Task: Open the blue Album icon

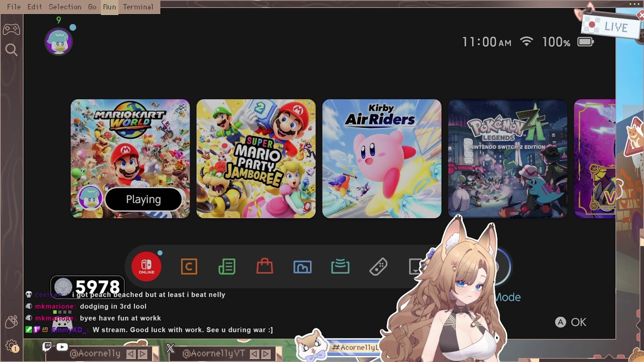Action: (x=302, y=267)
